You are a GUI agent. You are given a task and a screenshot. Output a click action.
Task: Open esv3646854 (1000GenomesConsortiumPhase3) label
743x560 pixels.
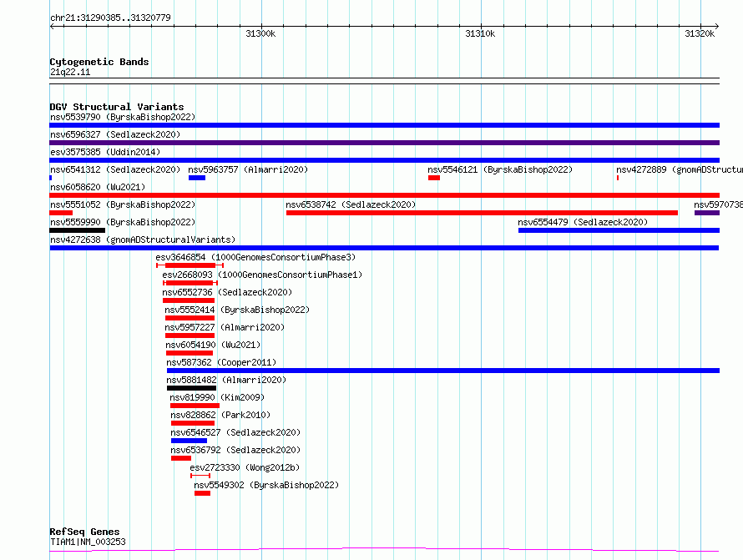pyautogui.click(x=255, y=257)
